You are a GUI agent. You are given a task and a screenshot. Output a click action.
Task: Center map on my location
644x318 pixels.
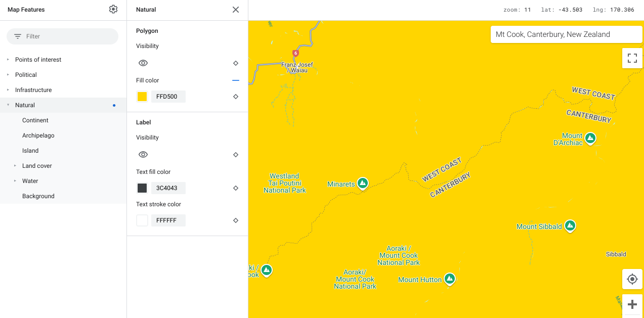pos(632,279)
